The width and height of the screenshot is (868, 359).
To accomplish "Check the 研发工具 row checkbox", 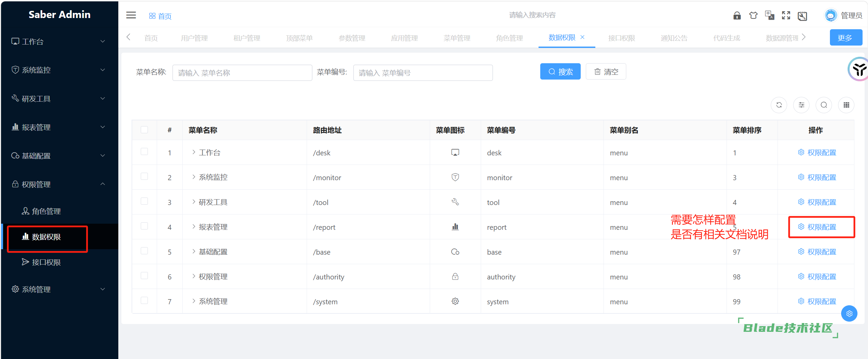I will [144, 201].
